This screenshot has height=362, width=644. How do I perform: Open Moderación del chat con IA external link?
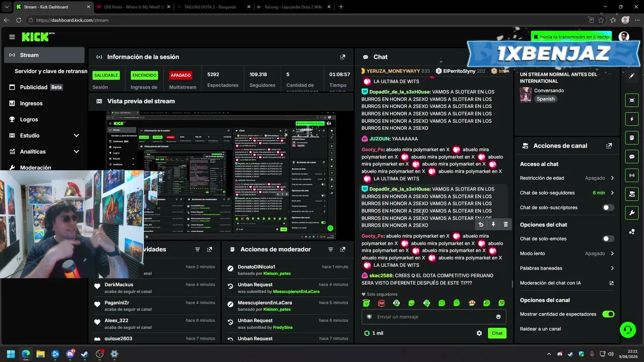[x=611, y=283]
